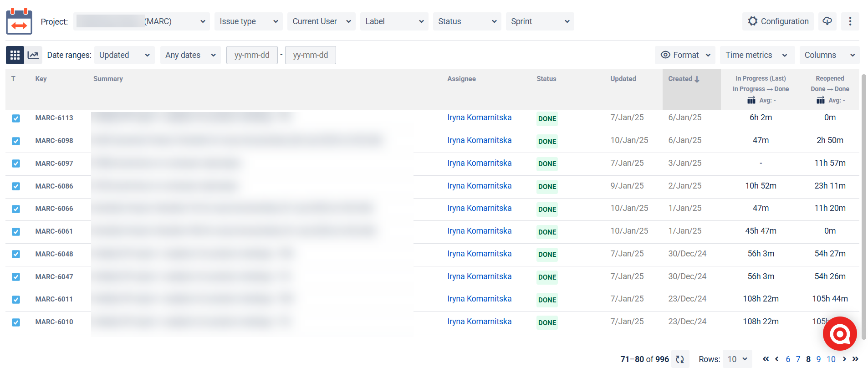Uncheck the MARC-6113 row checkbox
The height and width of the screenshot is (378, 868).
pyautogui.click(x=16, y=118)
